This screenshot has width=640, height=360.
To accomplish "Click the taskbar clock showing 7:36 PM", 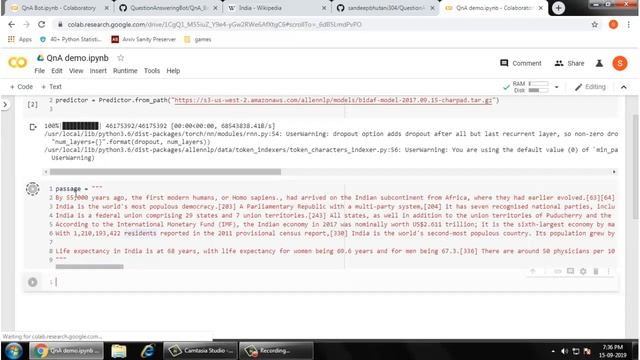I will pyautogui.click(x=613, y=351).
